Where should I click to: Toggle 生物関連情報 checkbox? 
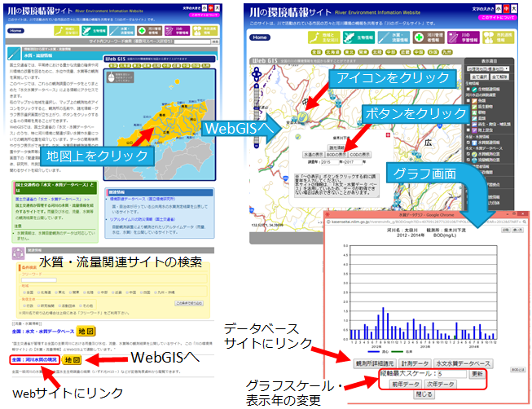tap(468, 90)
